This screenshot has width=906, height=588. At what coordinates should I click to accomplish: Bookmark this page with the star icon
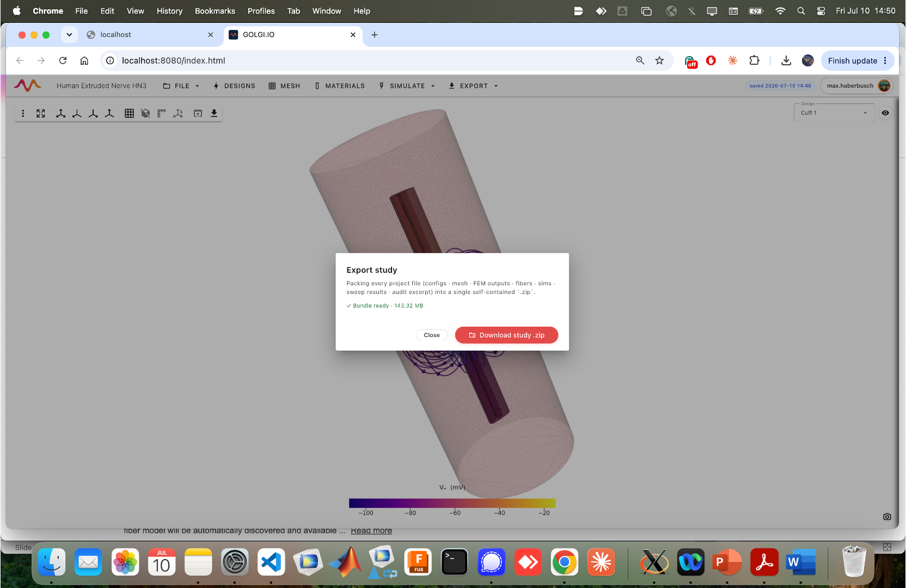[659, 60]
